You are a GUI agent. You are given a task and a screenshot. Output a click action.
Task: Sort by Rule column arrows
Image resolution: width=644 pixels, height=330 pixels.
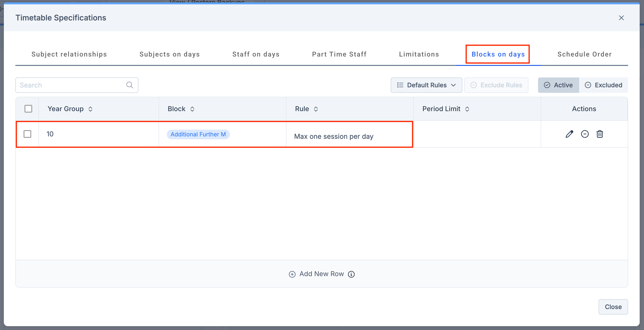[x=316, y=109]
